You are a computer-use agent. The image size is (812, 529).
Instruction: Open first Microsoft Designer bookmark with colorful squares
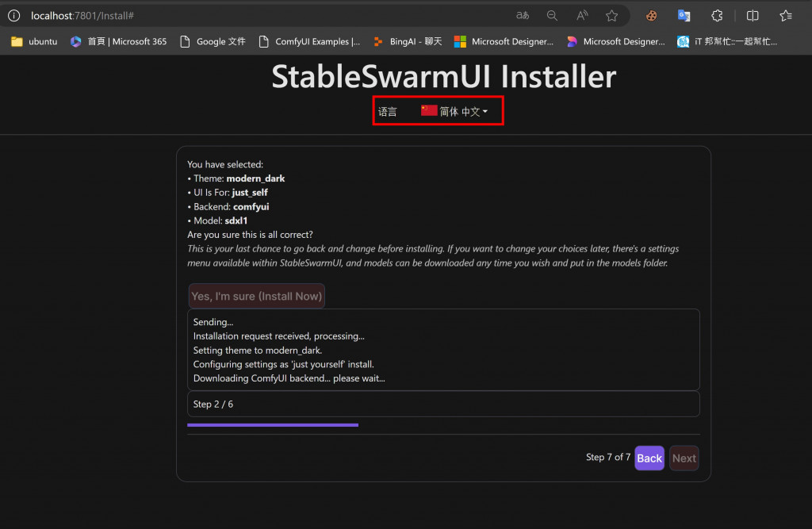click(504, 41)
